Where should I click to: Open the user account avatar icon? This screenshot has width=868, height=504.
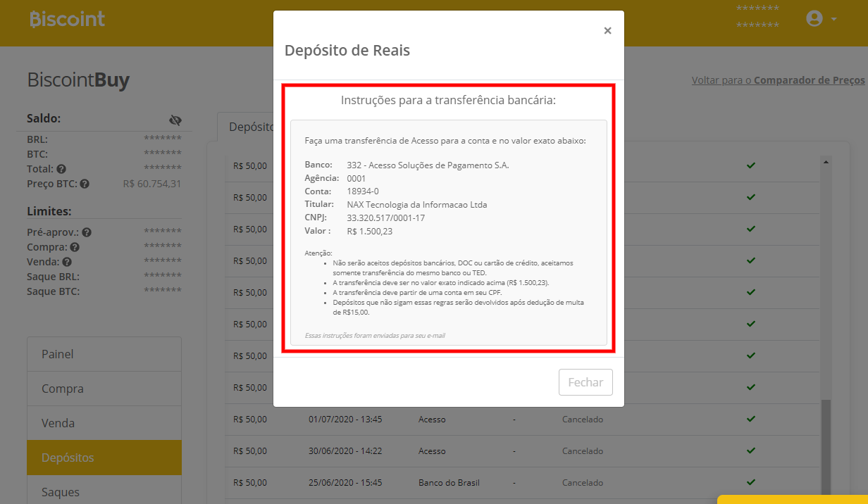814,19
